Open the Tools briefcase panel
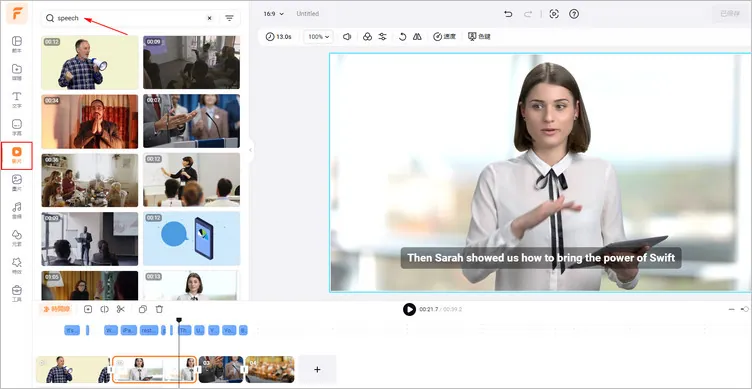This screenshot has height=389, width=752. [17, 294]
